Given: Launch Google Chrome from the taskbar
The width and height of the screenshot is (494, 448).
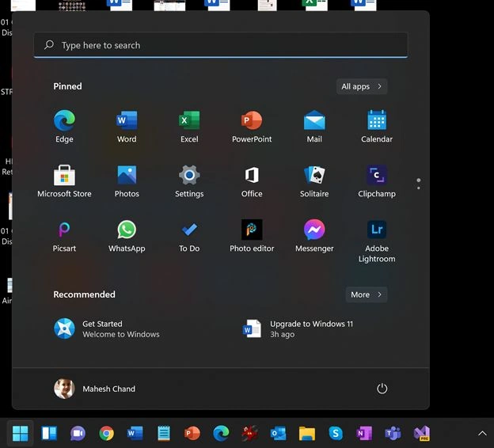Looking at the screenshot, I should [107, 433].
